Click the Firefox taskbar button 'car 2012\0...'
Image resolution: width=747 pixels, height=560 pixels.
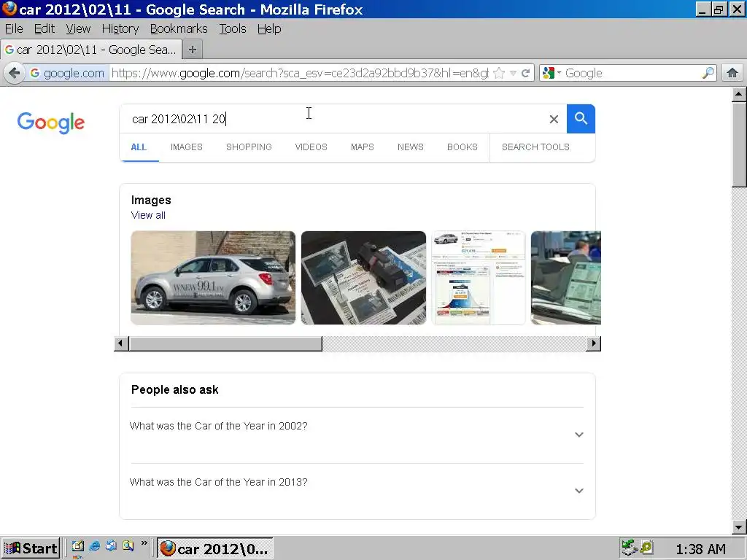pos(215,548)
